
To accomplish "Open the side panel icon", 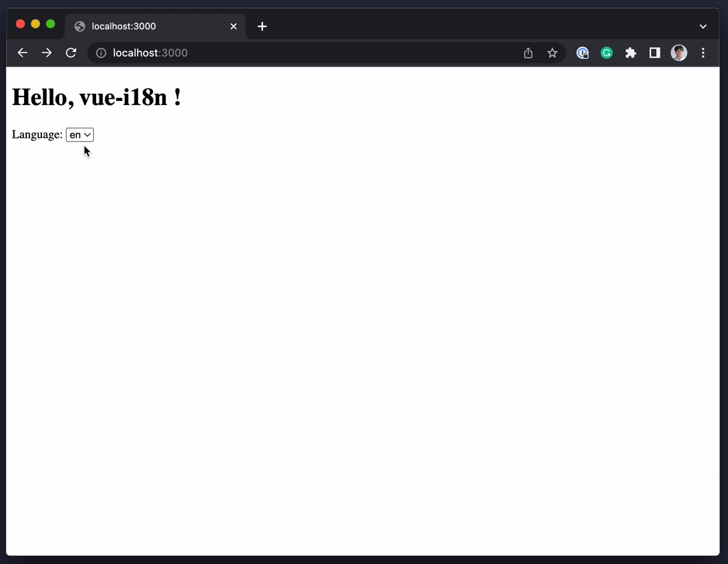I will (654, 53).
